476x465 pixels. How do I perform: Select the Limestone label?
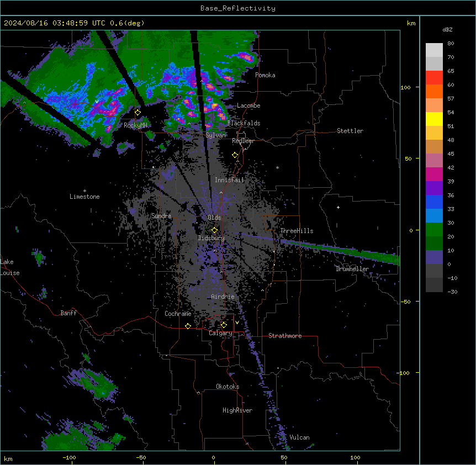(84, 197)
